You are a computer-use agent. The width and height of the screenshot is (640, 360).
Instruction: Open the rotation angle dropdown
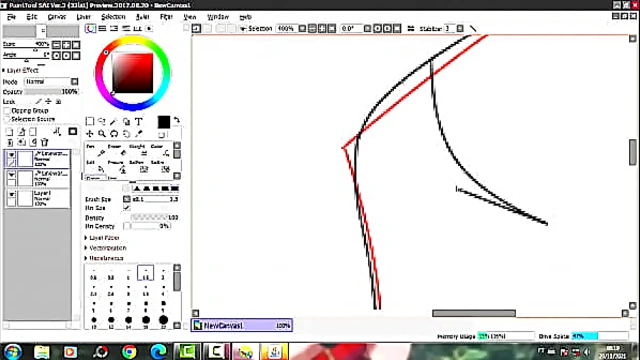point(367,29)
